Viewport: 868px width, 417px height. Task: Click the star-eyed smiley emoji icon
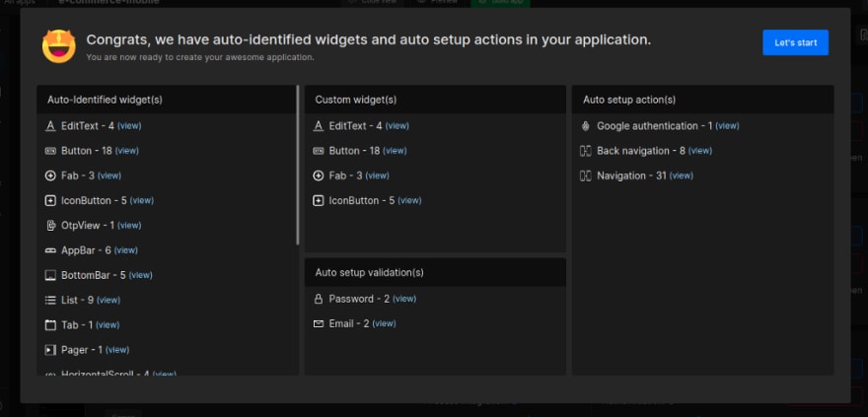[x=58, y=46]
